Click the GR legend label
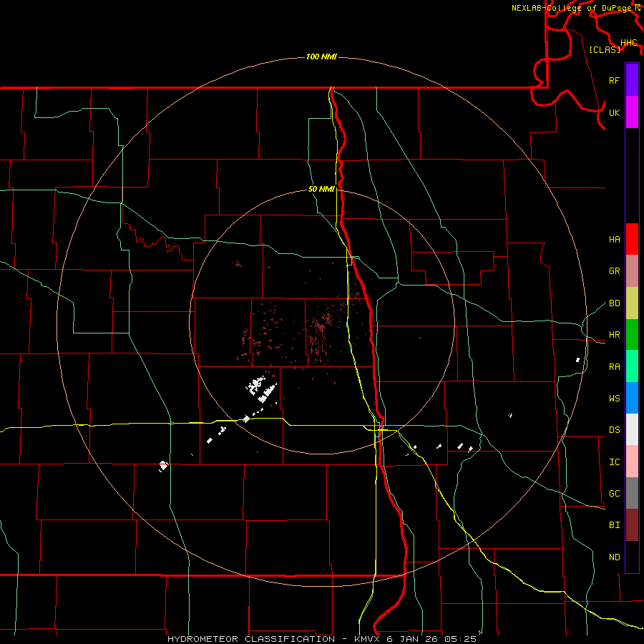 pos(614,271)
